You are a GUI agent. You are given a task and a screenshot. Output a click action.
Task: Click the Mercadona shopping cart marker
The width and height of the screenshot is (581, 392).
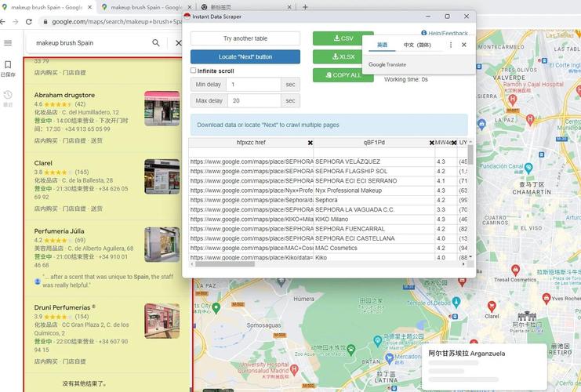[389, 358]
